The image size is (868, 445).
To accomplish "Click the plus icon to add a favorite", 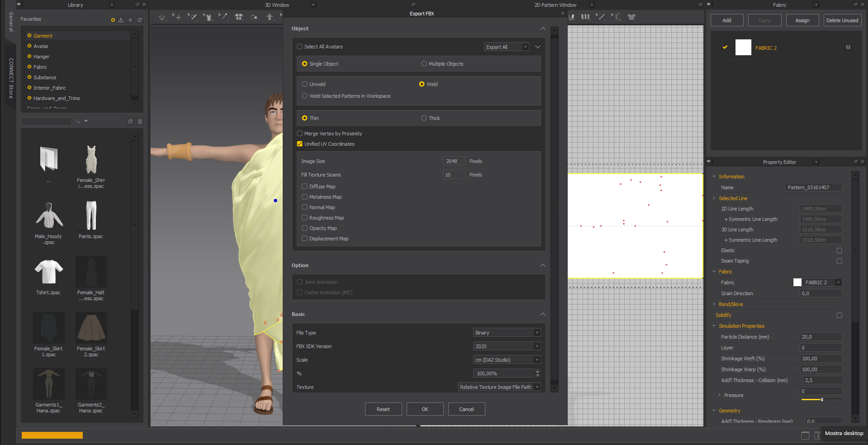I will pyautogui.click(x=130, y=20).
